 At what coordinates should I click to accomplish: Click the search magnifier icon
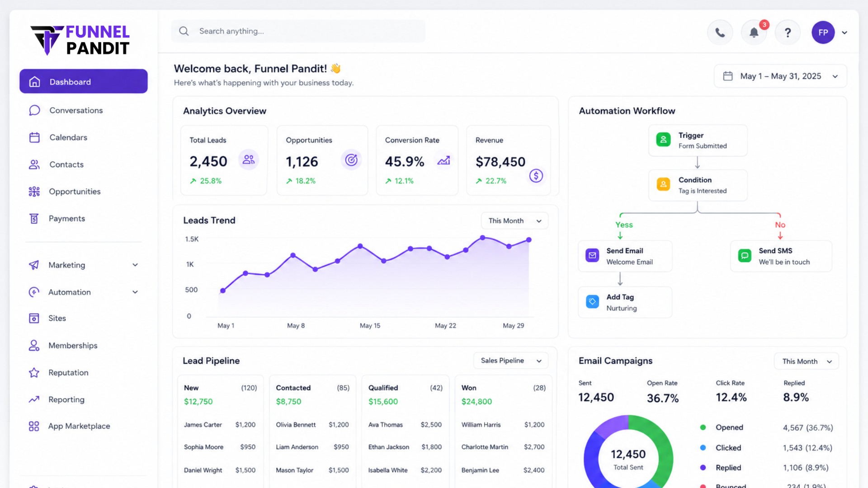pyautogui.click(x=184, y=31)
